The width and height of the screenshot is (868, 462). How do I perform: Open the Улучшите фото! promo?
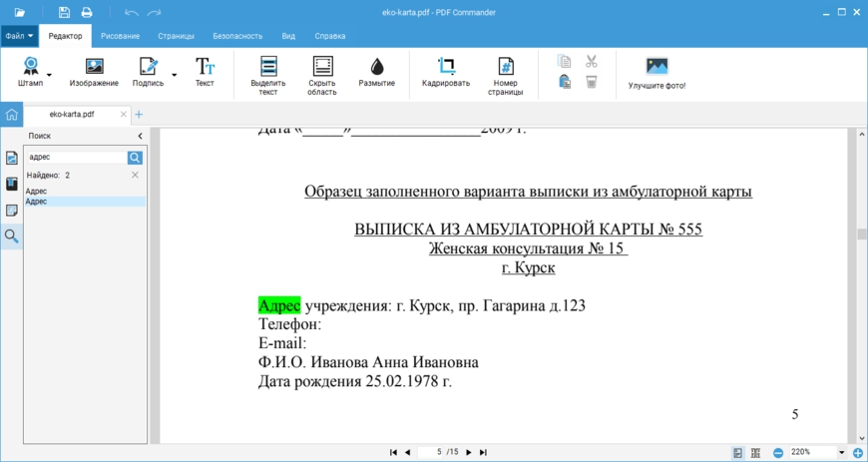tap(657, 74)
